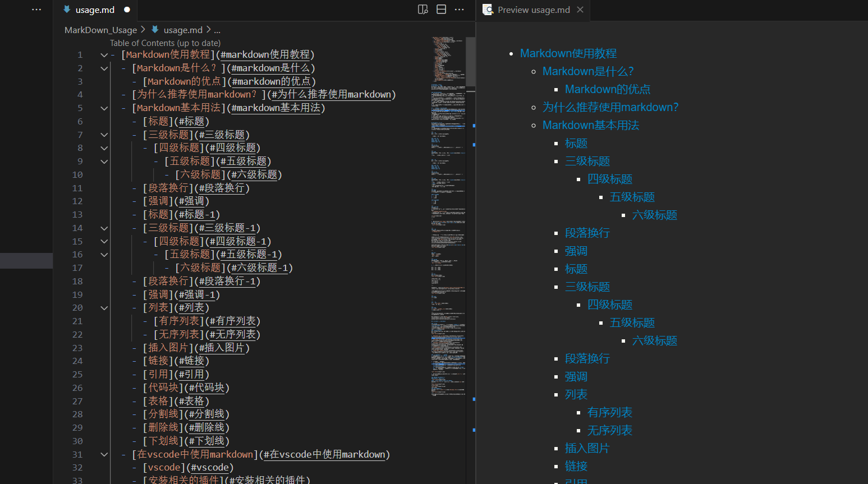Click line number 23 in gutter

pos(77,348)
